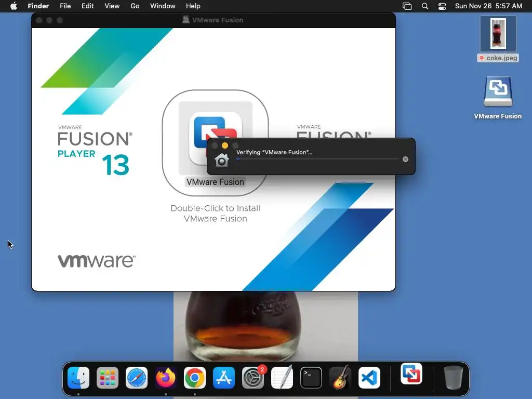Image resolution: width=532 pixels, height=399 pixels.
Task: Open Spotlight search in the menu bar
Action: click(x=425, y=6)
